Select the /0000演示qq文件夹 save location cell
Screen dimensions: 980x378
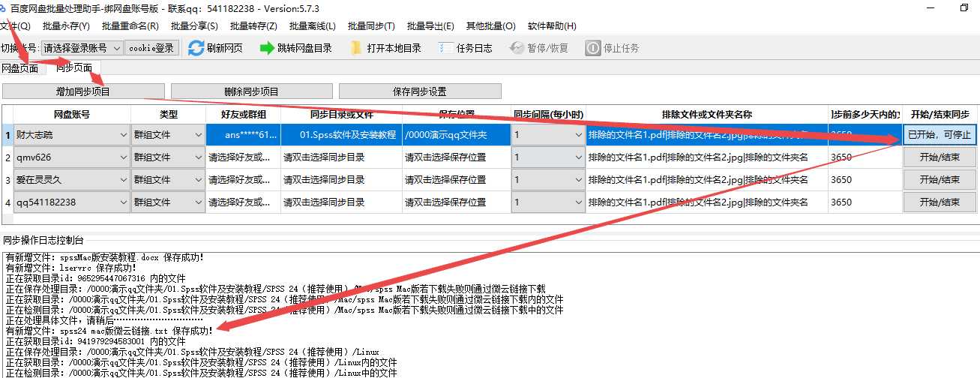[x=457, y=135]
